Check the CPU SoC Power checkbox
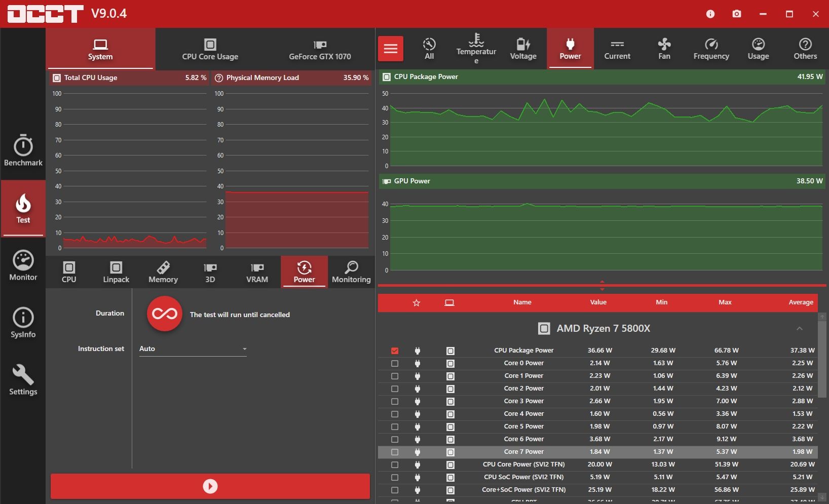Screen dimensions: 829x504 click(x=395, y=477)
